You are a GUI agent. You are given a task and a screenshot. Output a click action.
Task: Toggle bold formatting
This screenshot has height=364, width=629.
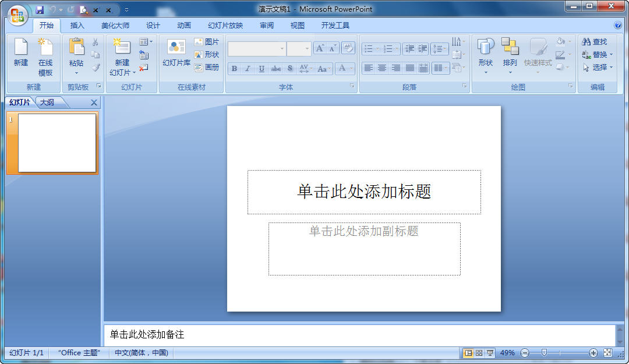pos(234,68)
